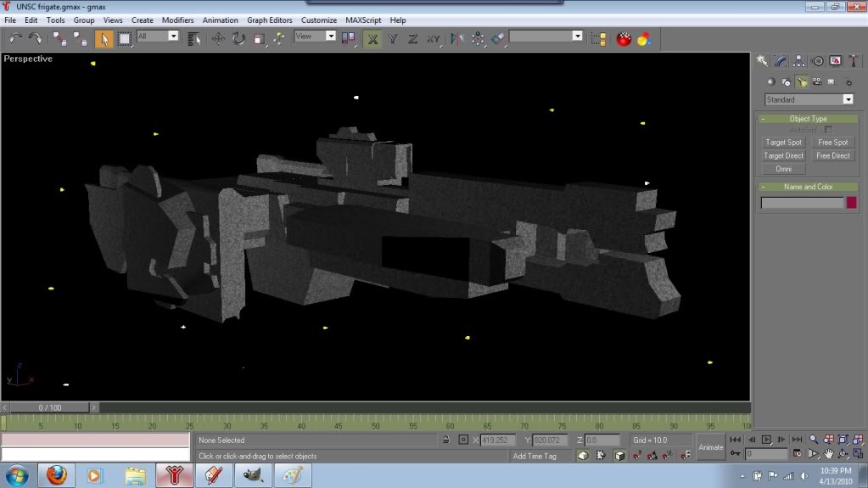Select the Space Warps category icon

pos(848,82)
